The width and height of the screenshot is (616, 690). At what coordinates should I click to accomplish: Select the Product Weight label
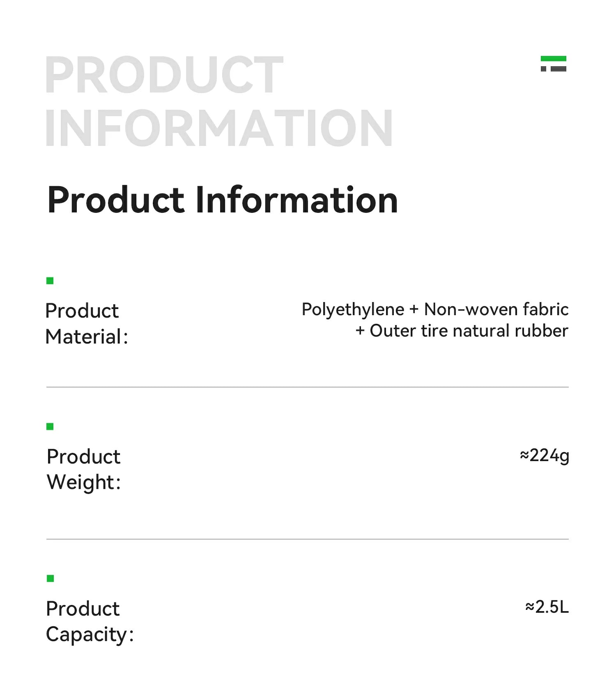coord(84,469)
